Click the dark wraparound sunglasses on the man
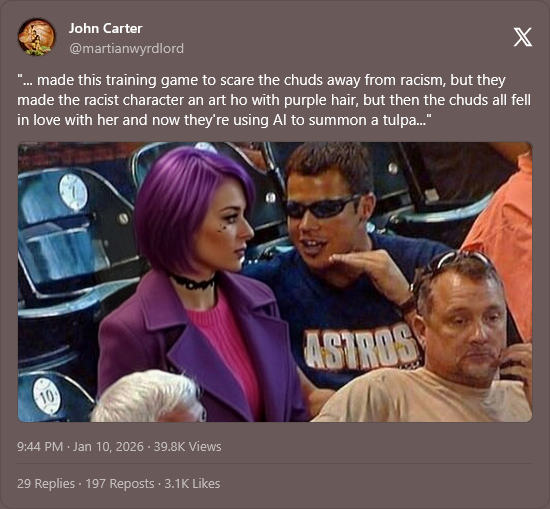The height and width of the screenshot is (509, 550). pyautogui.click(x=321, y=207)
